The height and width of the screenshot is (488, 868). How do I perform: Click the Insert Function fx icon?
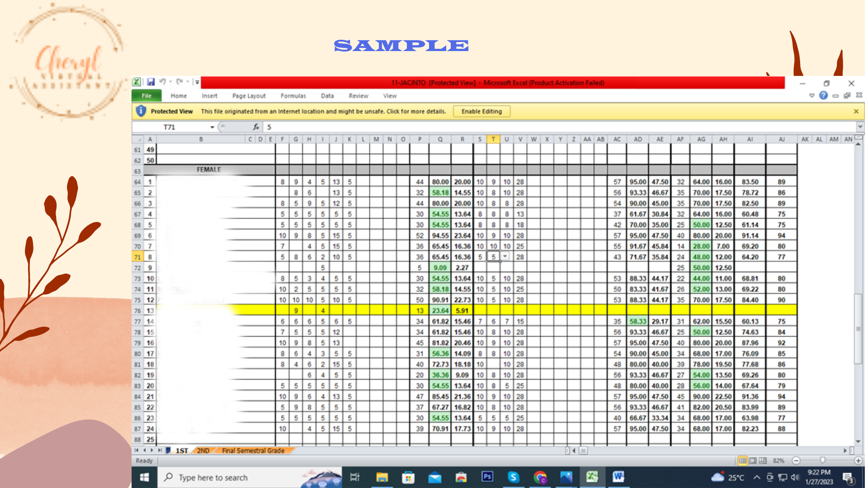[256, 127]
